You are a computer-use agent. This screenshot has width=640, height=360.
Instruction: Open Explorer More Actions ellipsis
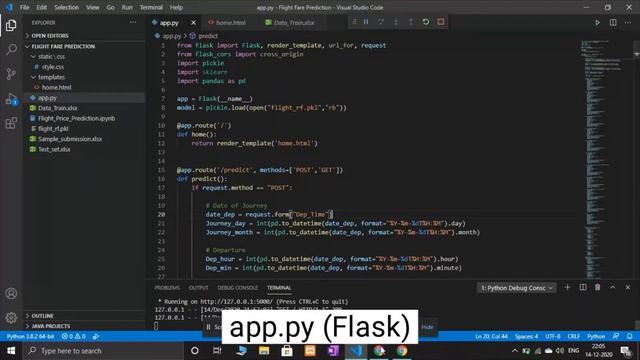pyautogui.click(x=133, y=22)
